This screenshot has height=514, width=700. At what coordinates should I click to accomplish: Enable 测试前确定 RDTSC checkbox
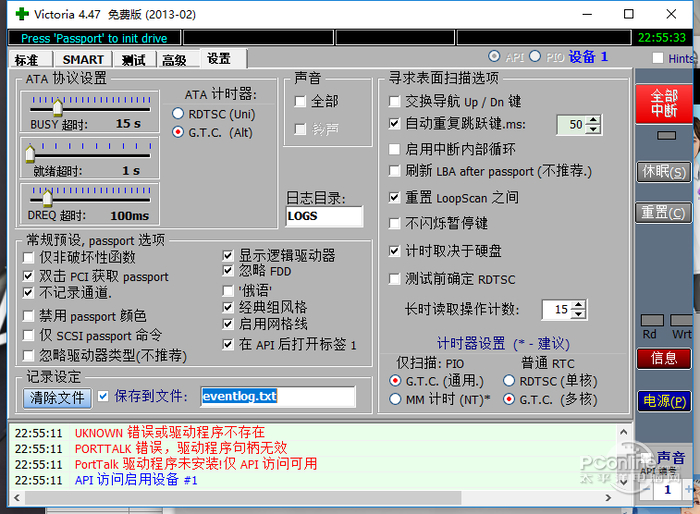[394, 280]
